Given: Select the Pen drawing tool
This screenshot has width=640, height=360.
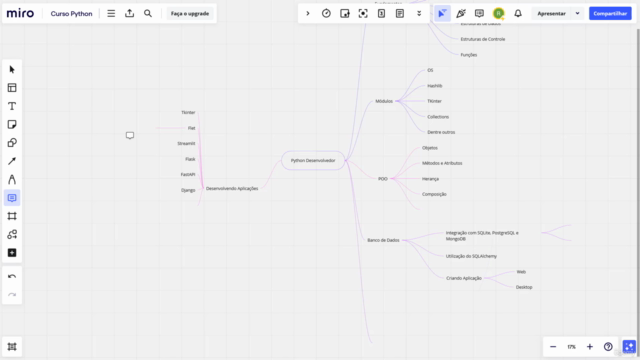Looking at the screenshot, I should (x=12, y=180).
